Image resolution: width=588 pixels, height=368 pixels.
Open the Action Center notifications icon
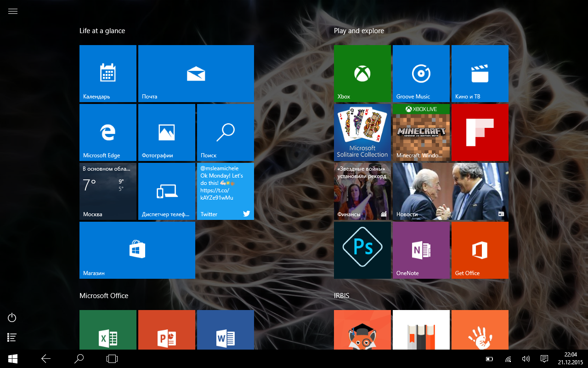pos(544,359)
